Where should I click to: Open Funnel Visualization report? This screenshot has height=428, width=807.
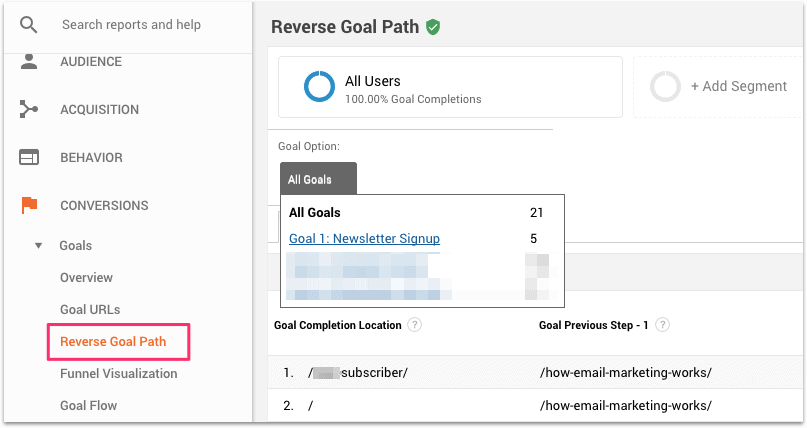pos(118,373)
